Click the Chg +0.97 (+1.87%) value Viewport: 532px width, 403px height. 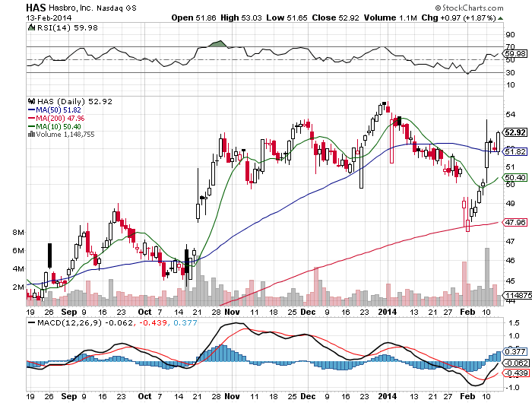(x=459, y=17)
